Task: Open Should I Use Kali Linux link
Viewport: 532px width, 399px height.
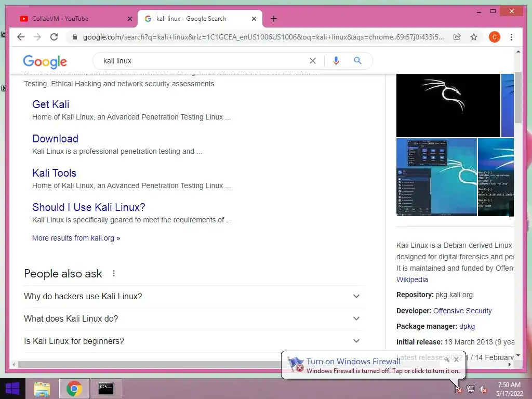Action: coord(89,207)
